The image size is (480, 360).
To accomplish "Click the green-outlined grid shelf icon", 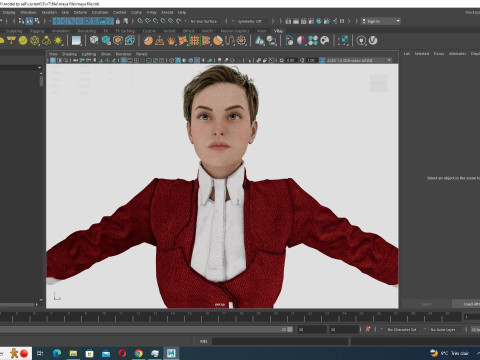I will coord(194,41).
